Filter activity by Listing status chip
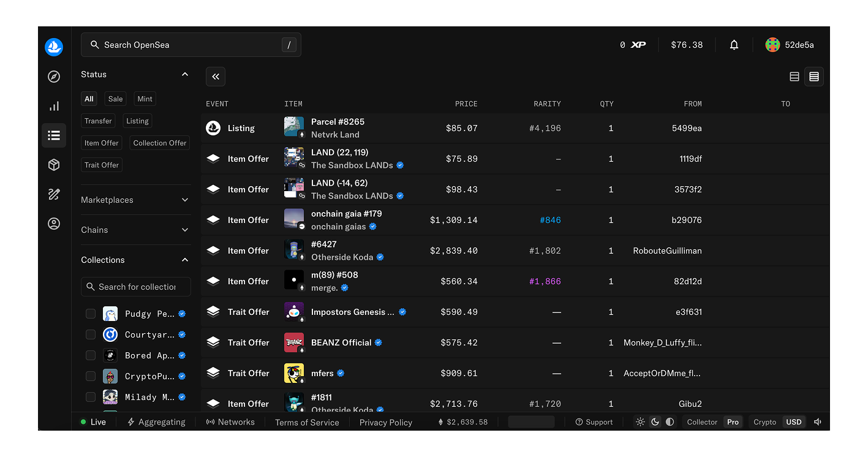868x457 pixels. (138, 121)
